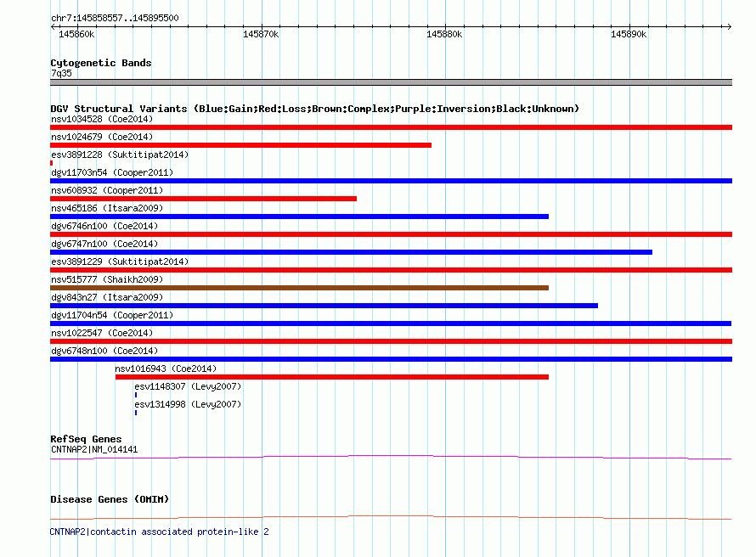Select the magenta CNTNAP2 RefSeq gene line
This screenshot has height=557, width=756.
tap(391, 458)
